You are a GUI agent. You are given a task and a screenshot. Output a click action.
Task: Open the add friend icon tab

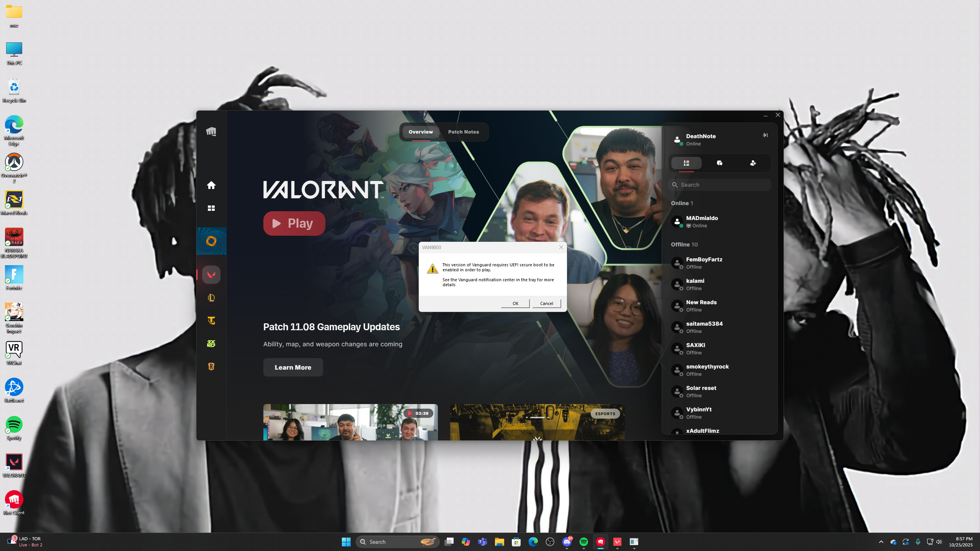pyautogui.click(x=753, y=163)
